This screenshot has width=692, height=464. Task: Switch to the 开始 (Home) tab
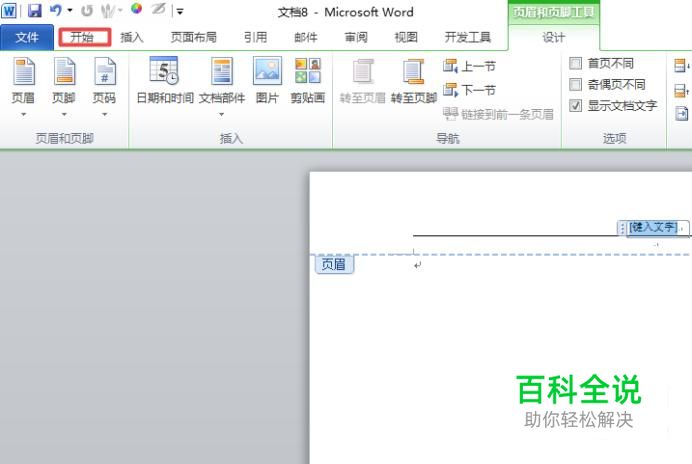(84, 37)
